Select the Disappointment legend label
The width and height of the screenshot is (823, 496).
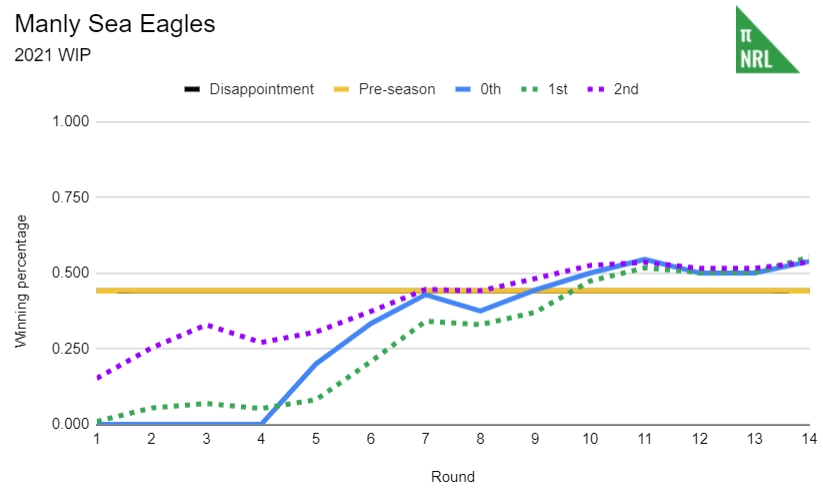261,89
